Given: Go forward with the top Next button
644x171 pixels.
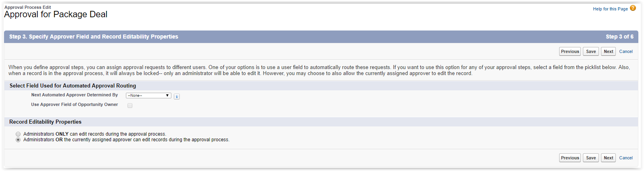Looking at the screenshot, I should point(608,51).
